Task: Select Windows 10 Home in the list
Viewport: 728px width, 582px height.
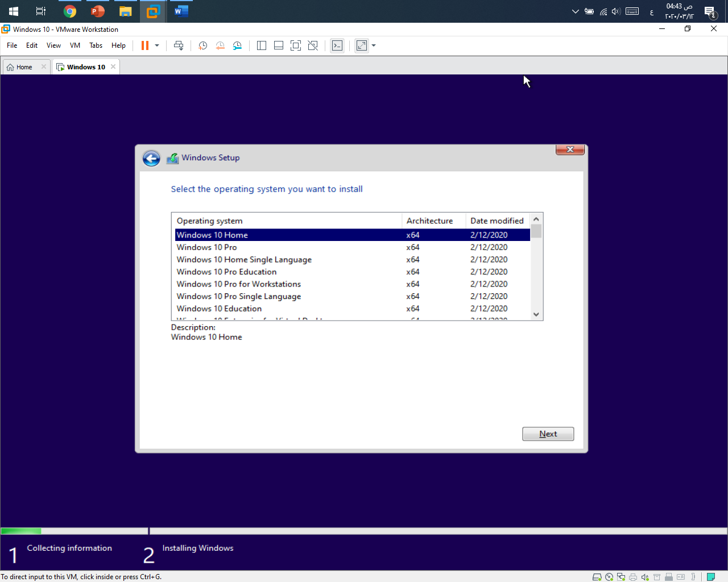Action: [353, 235]
